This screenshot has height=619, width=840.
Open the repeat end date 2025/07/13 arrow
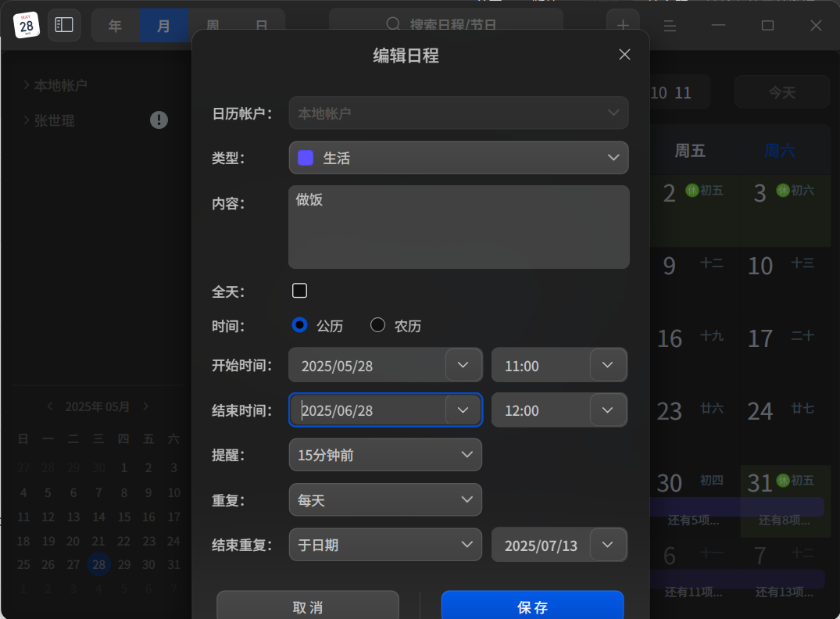(x=608, y=545)
